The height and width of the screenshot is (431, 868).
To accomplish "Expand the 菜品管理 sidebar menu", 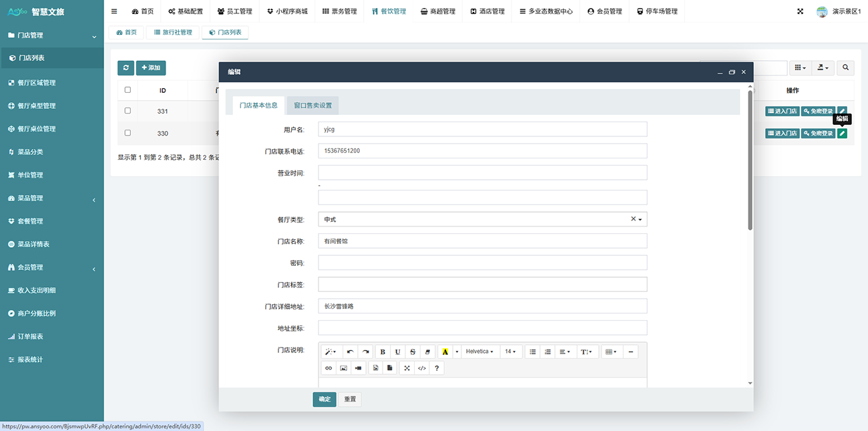I will pyautogui.click(x=51, y=198).
